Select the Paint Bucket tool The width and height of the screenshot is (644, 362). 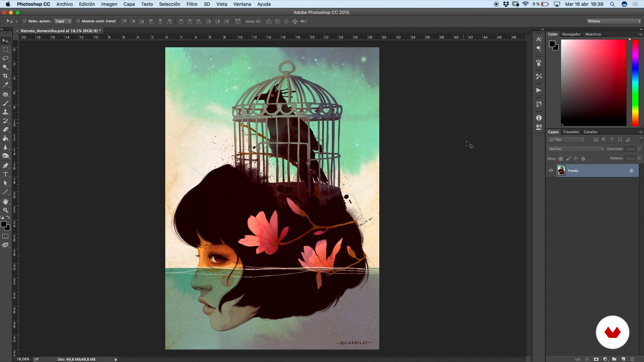click(x=5, y=138)
